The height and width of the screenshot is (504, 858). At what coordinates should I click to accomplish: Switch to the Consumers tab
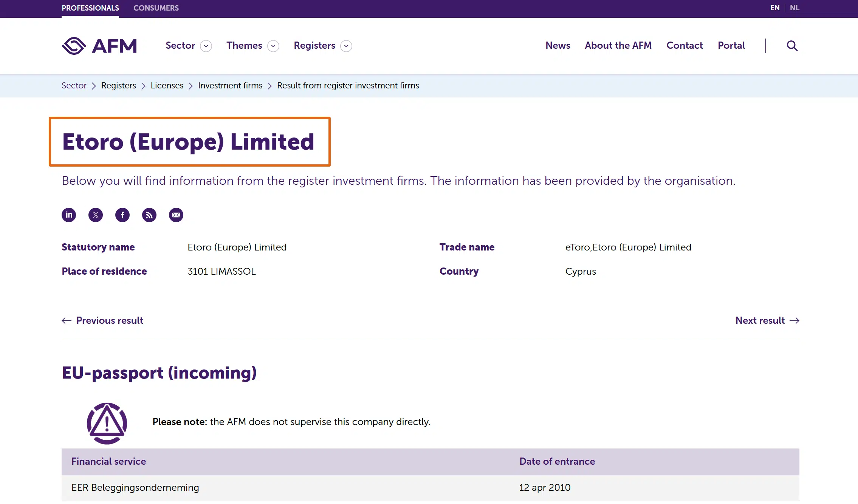coord(156,8)
